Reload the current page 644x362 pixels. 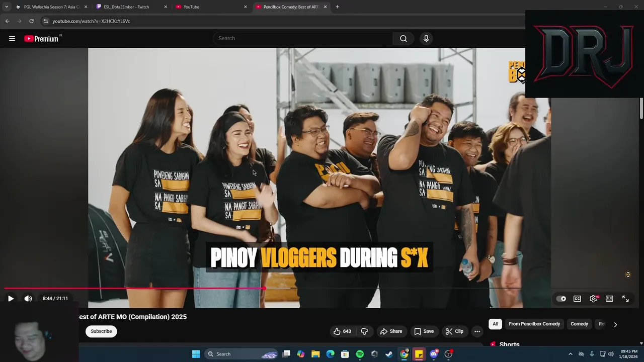pos(31,21)
